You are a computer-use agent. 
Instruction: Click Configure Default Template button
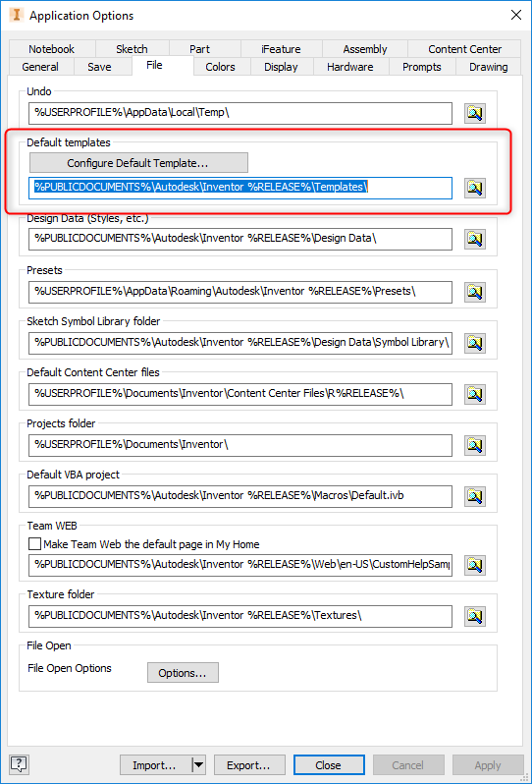138,163
